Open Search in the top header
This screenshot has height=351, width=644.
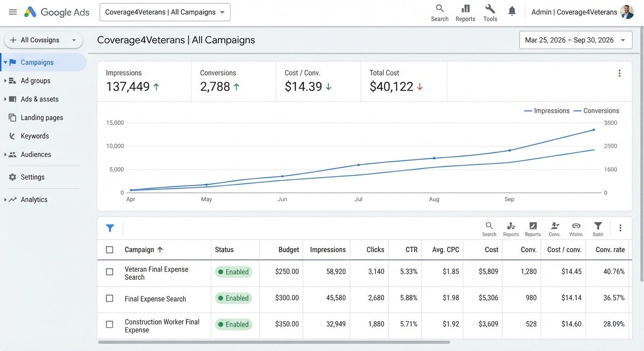[440, 13]
